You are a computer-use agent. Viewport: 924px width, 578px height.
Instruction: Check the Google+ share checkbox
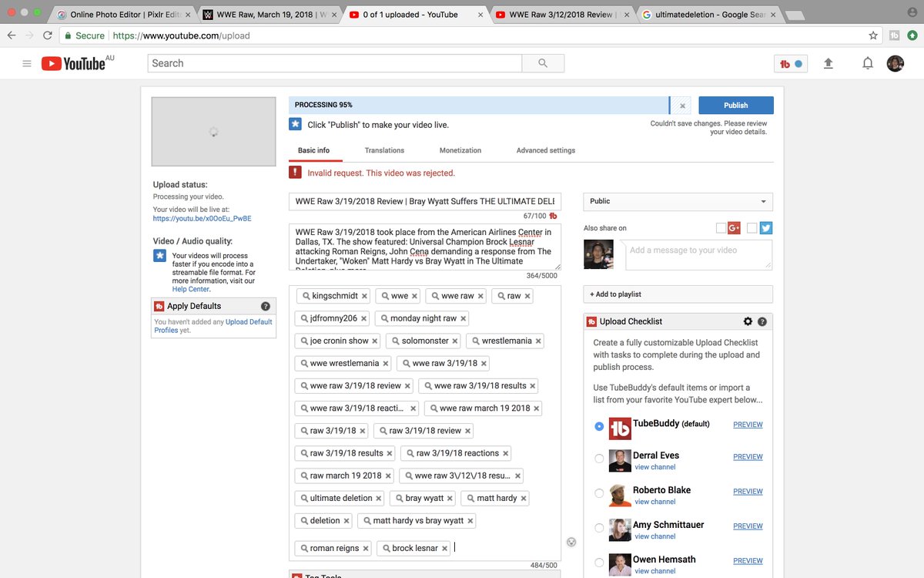coord(721,228)
